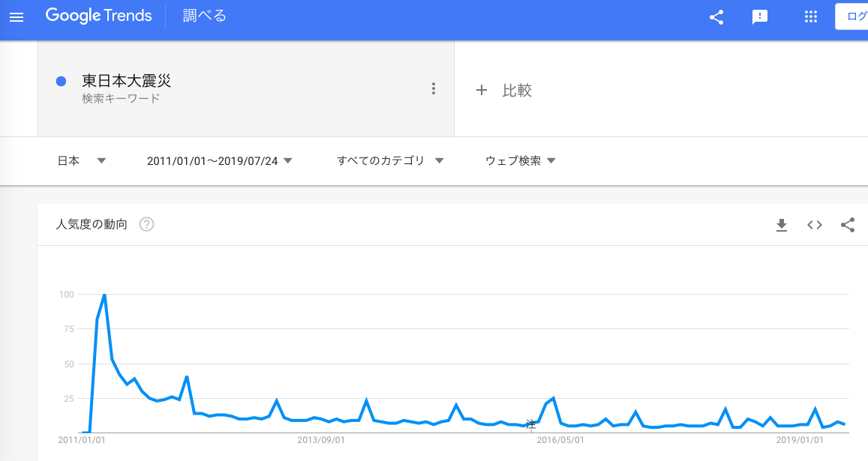Send feedback via the feedback icon
The image size is (868, 461).
pos(760,16)
